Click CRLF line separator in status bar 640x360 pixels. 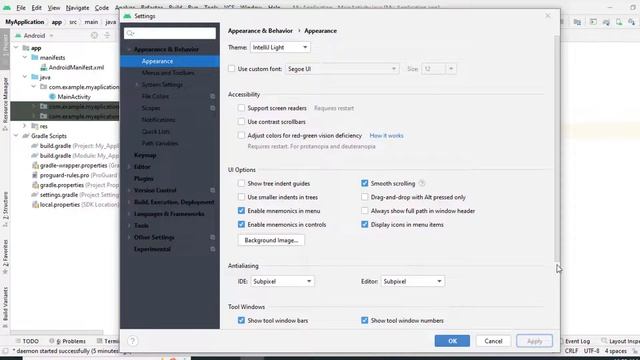point(571,351)
